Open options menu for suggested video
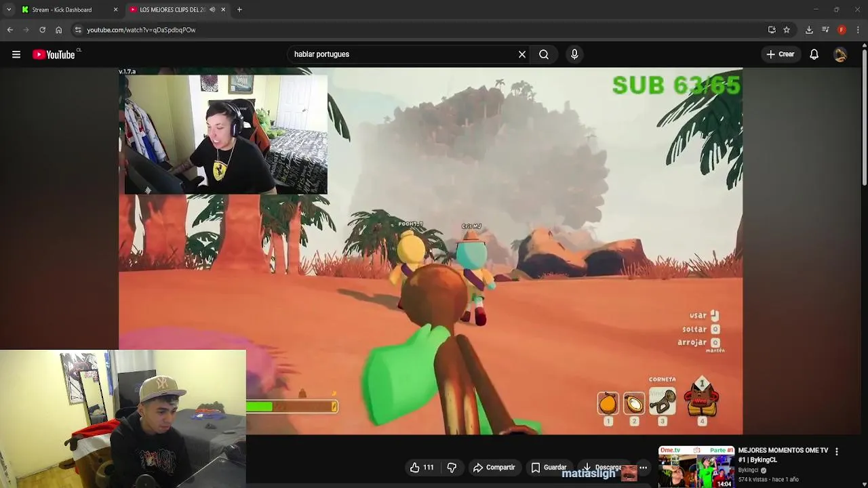Screen dimensions: 868x488 pyautogui.click(x=837, y=451)
